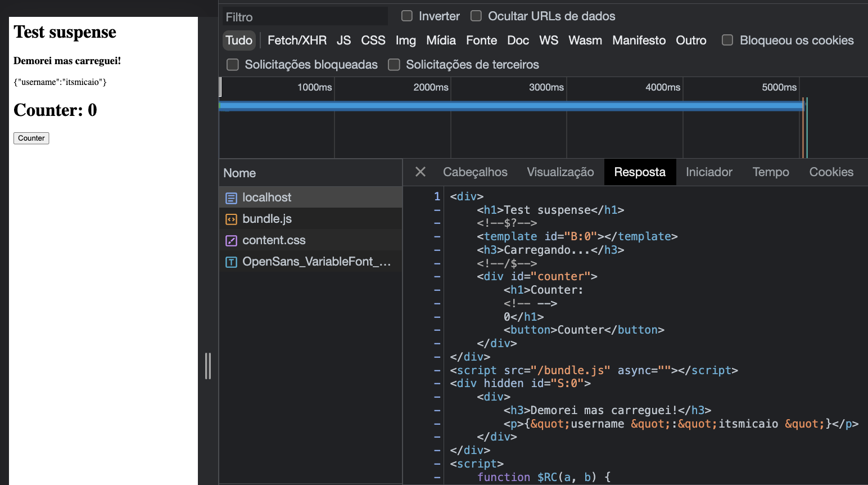Image resolution: width=868 pixels, height=485 pixels.
Task: Switch to the Tempo tab
Action: [x=771, y=172]
